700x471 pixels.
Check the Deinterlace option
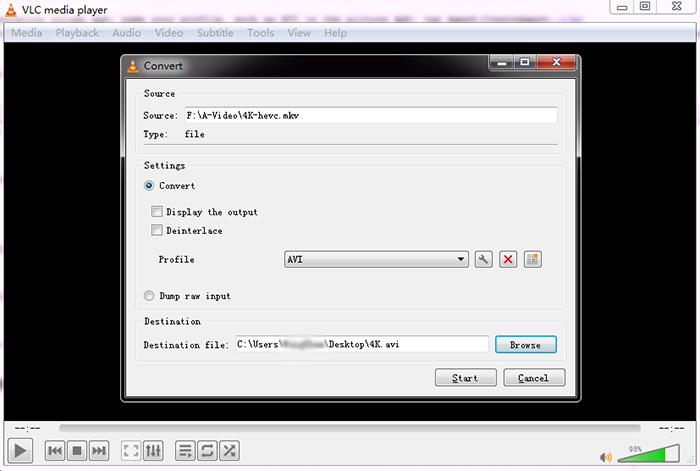(157, 231)
